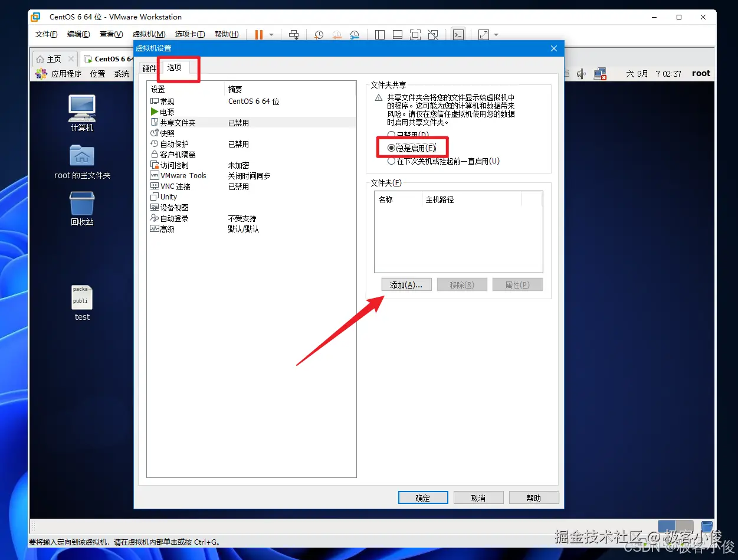The width and height of the screenshot is (738, 560).
Task: Click the revert to snapshot icon
Action: point(336,35)
